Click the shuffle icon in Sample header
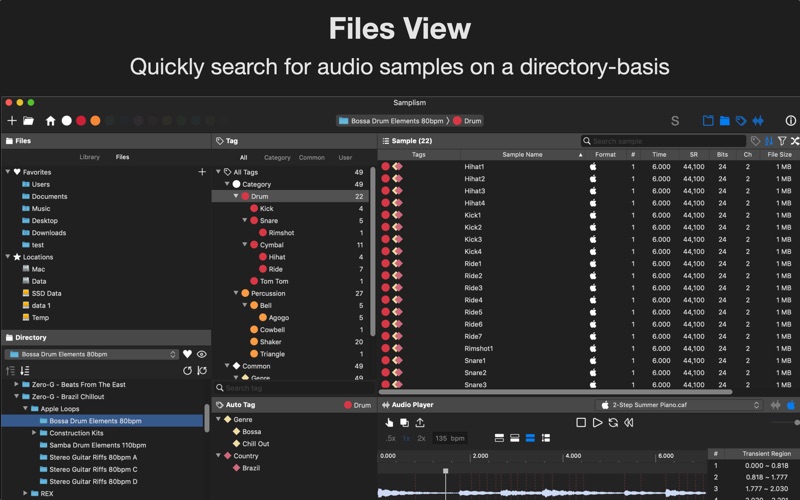This screenshot has width=800, height=500. tap(795, 141)
